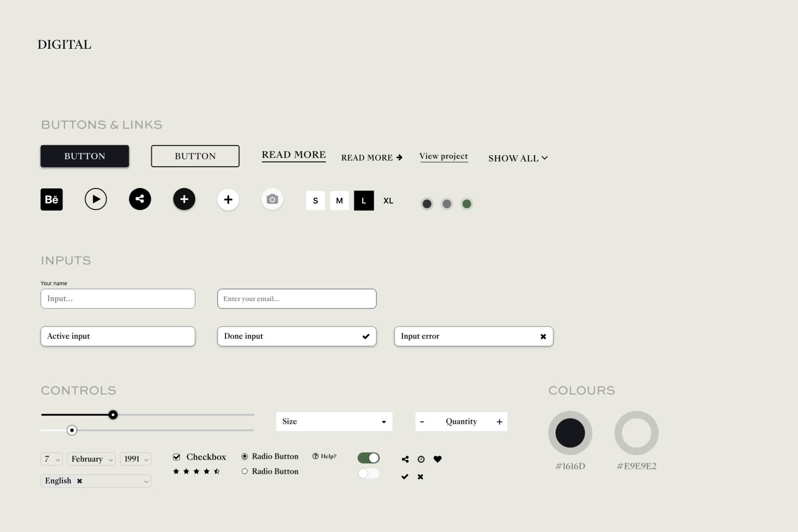Click the checkmark in the Done input field
This screenshot has height=532, width=798.
click(366, 336)
